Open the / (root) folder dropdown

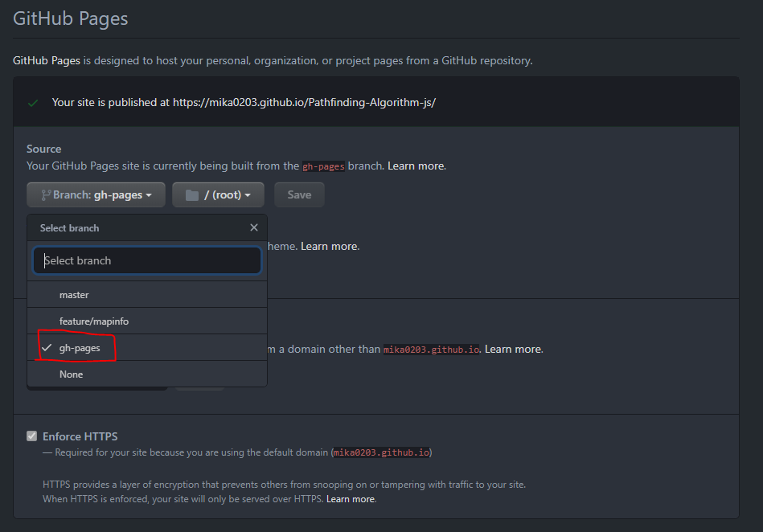tap(218, 195)
